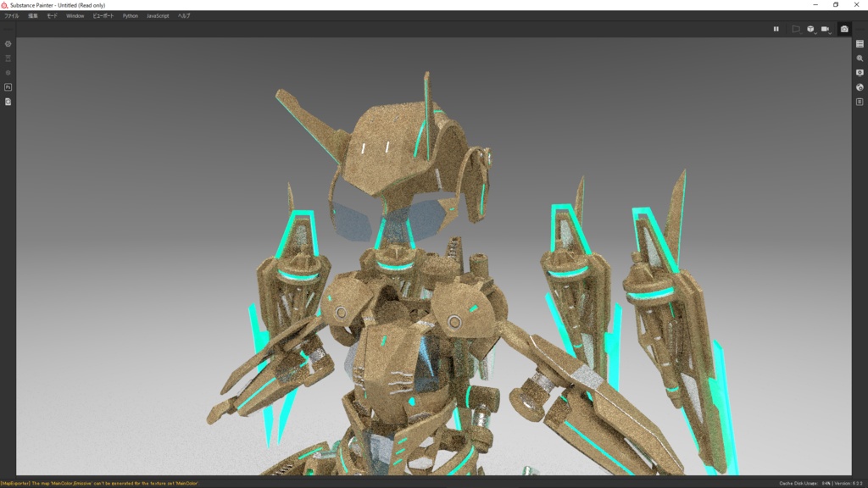Select the display settings monitor icon
The width and height of the screenshot is (868, 488).
pos(859,73)
